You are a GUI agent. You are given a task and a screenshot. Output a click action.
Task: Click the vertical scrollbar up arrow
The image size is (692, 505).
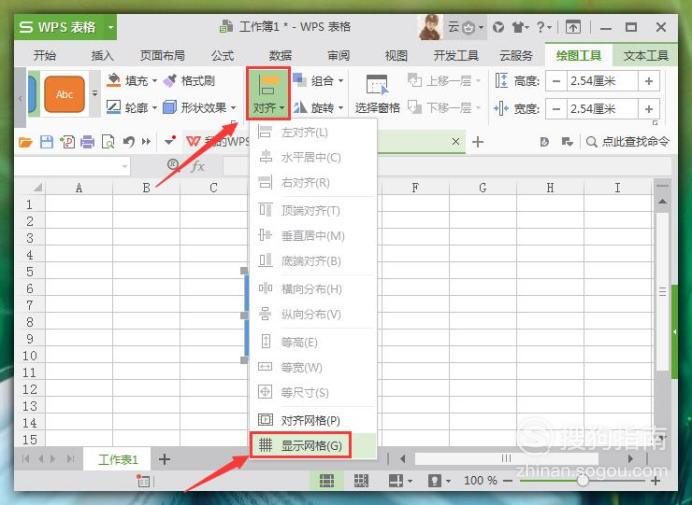662,202
